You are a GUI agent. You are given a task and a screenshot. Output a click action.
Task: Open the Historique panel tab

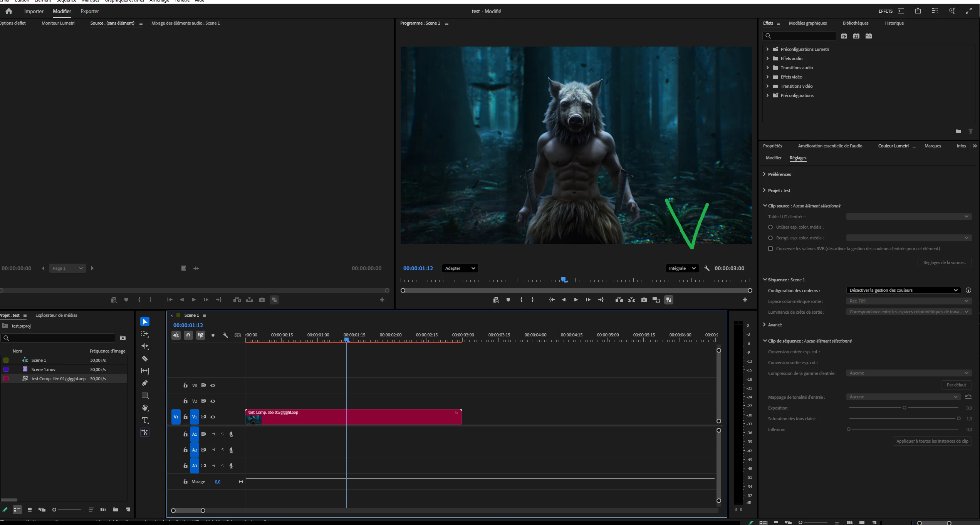click(894, 23)
